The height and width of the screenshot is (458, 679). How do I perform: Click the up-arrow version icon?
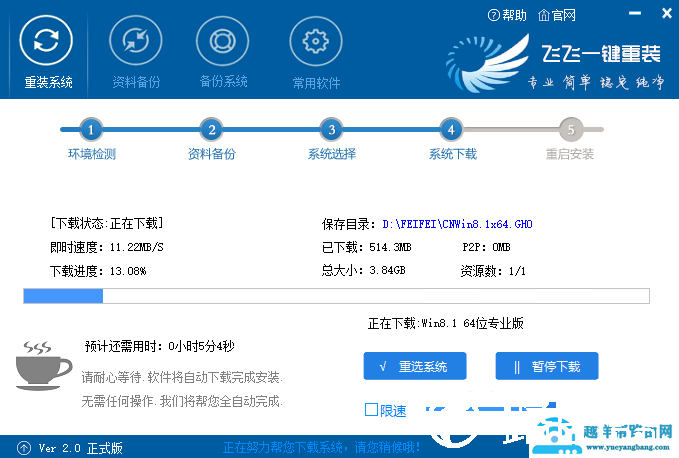[24, 448]
